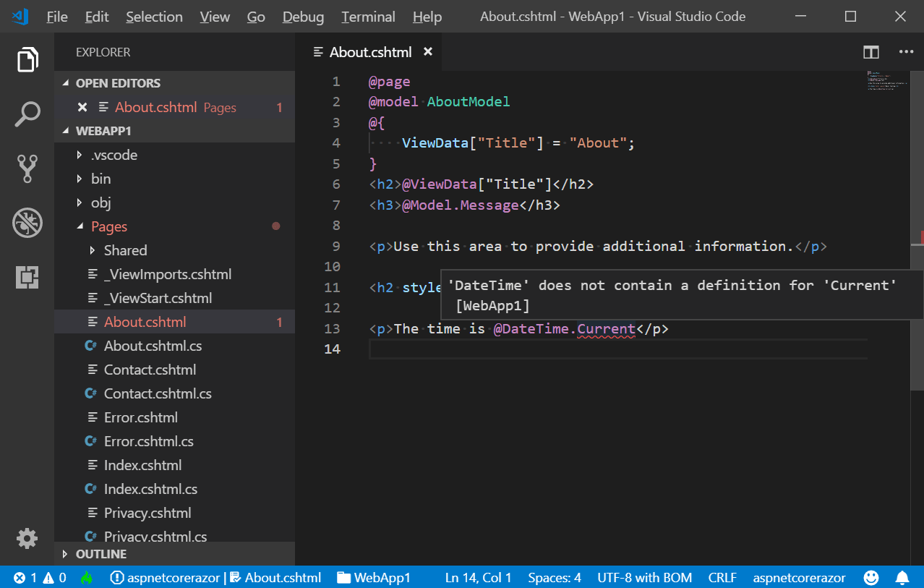Close the About.cshtml editor tab
924x588 pixels.
coord(428,52)
